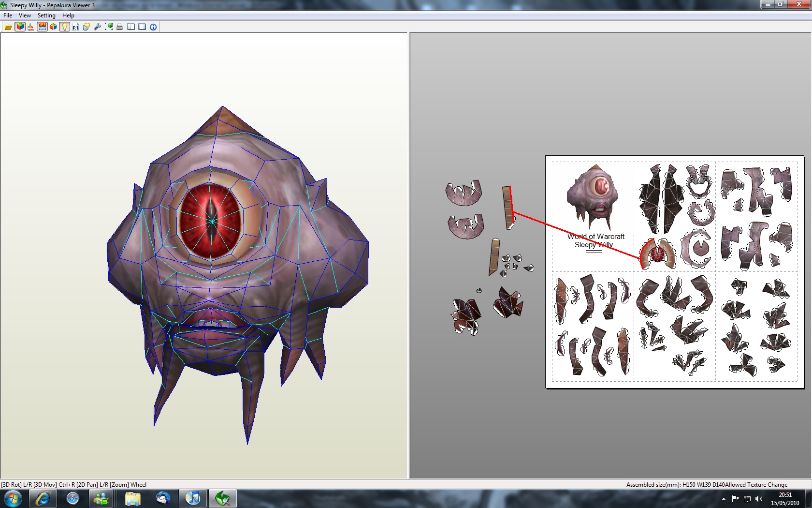Viewport: 812px width, 508px height.
Task: Open Thunderbird mail from taskbar
Action: [x=163, y=498]
